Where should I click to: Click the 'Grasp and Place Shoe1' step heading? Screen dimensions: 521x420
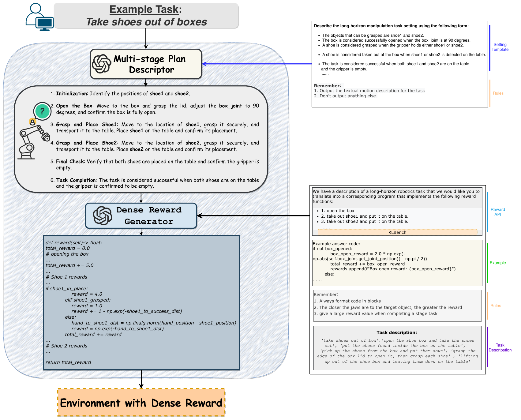pyautogui.click(x=86, y=124)
